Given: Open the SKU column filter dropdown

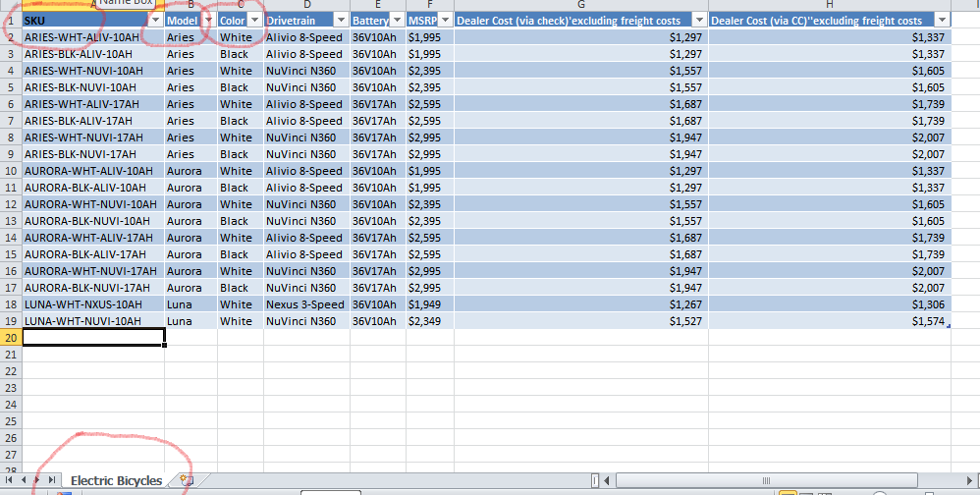Looking at the screenshot, I should click(156, 21).
